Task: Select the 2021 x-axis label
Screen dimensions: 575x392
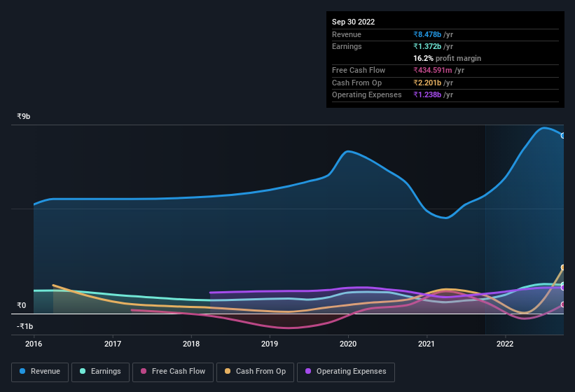Action: click(427, 344)
